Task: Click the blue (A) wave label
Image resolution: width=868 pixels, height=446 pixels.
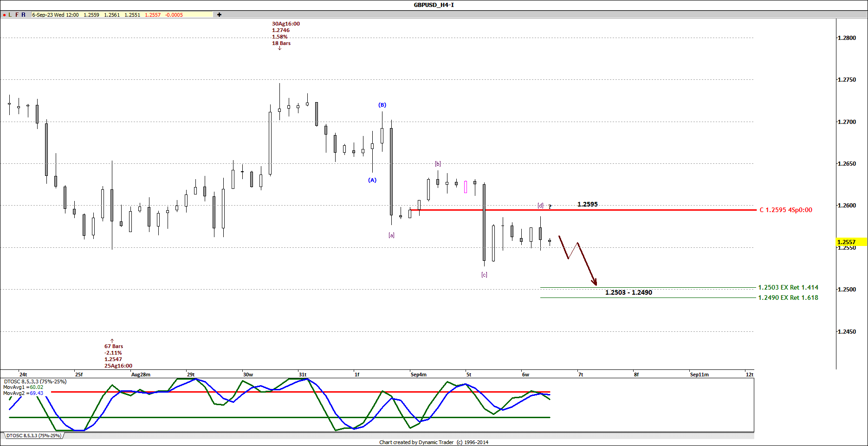Action: (x=372, y=180)
